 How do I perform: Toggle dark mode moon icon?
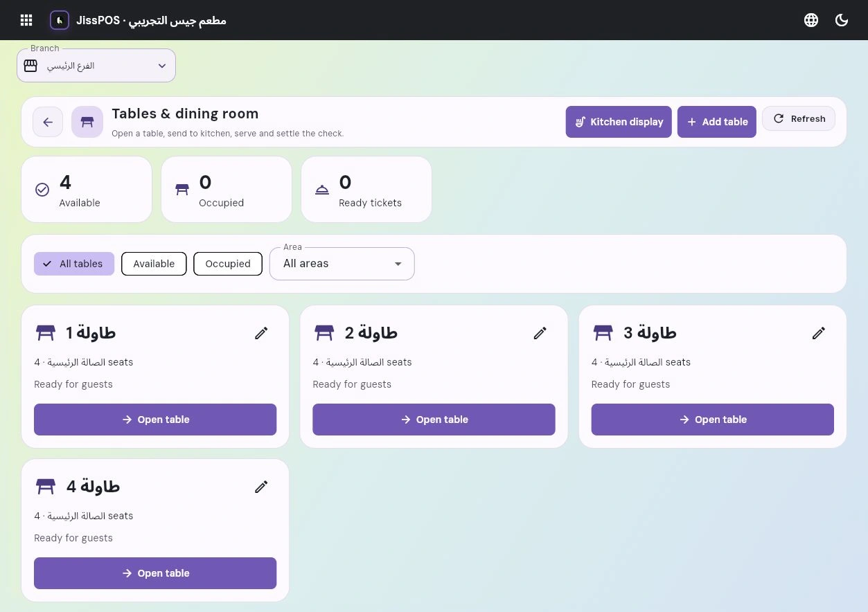842,20
